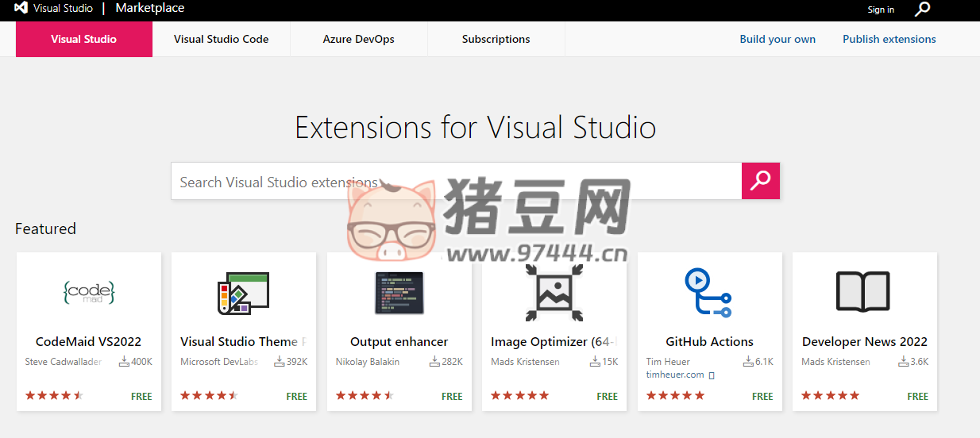Click the verified domain icon after timheuer.com
The width and height of the screenshot is (980, 438).
(x=712, y=375)
